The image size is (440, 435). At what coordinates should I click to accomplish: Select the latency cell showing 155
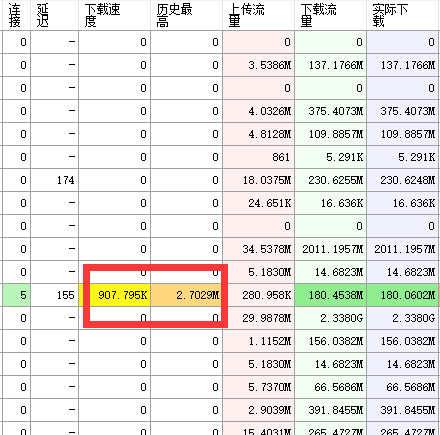pyautogui.click(x=55, y=295)
